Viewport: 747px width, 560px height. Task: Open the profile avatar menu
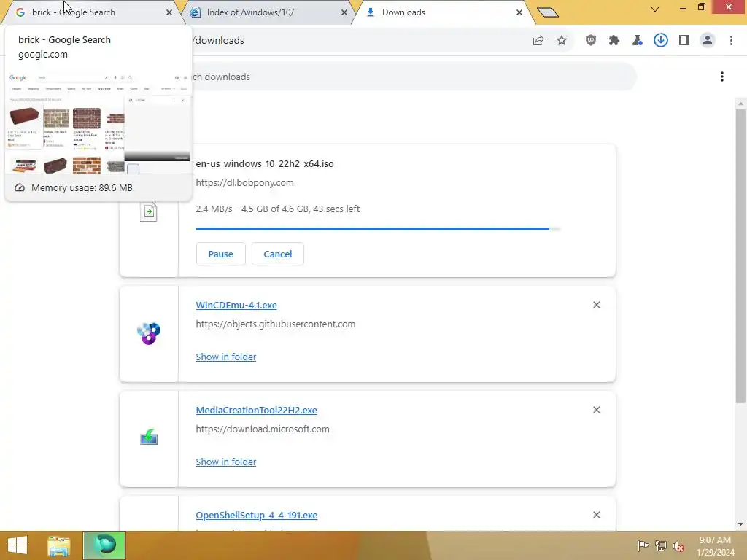(708, 41)
